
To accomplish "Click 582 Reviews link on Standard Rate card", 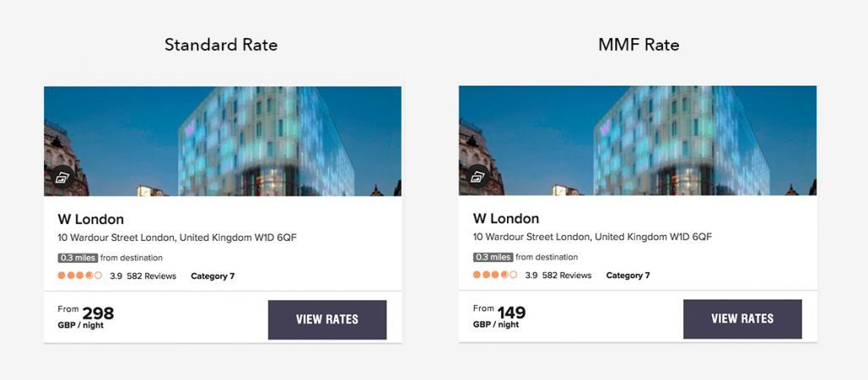I will (x=151, y=276).
